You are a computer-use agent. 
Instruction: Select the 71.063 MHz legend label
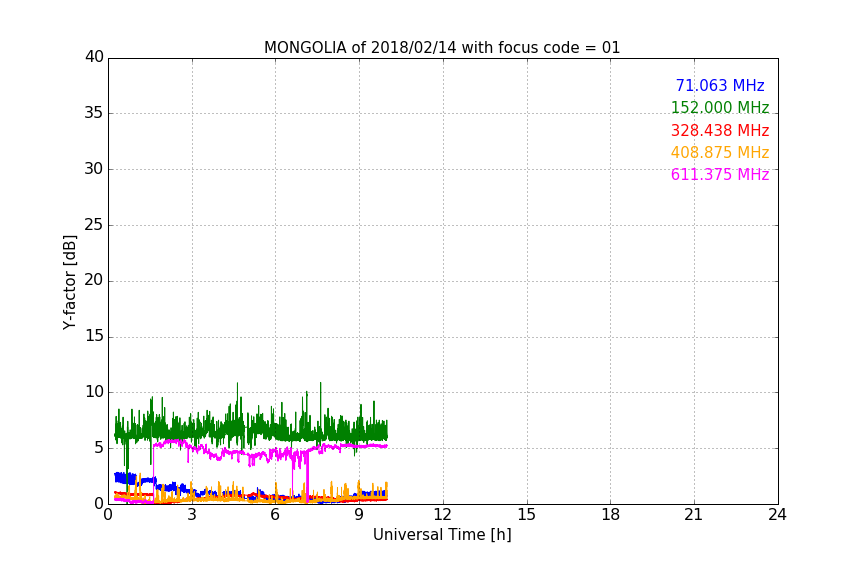click(x=720, y=85)
